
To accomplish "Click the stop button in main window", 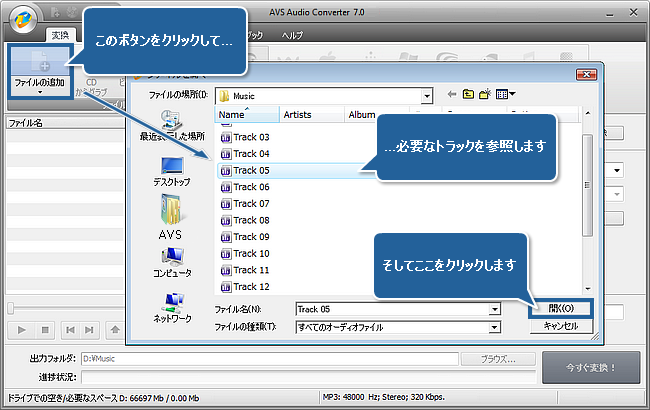I will coord(45,330).
